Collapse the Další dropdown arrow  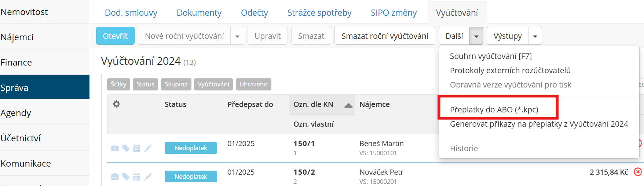click(476, 36)
